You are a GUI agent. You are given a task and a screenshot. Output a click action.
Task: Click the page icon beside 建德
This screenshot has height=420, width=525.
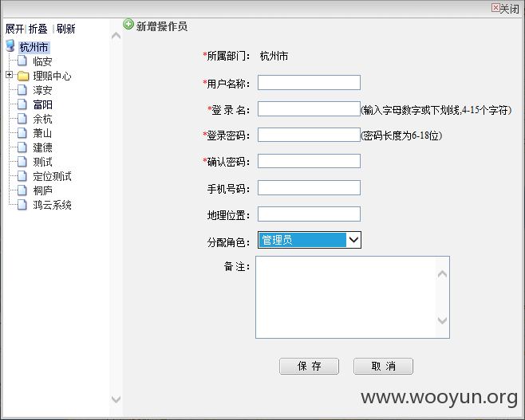22,147
